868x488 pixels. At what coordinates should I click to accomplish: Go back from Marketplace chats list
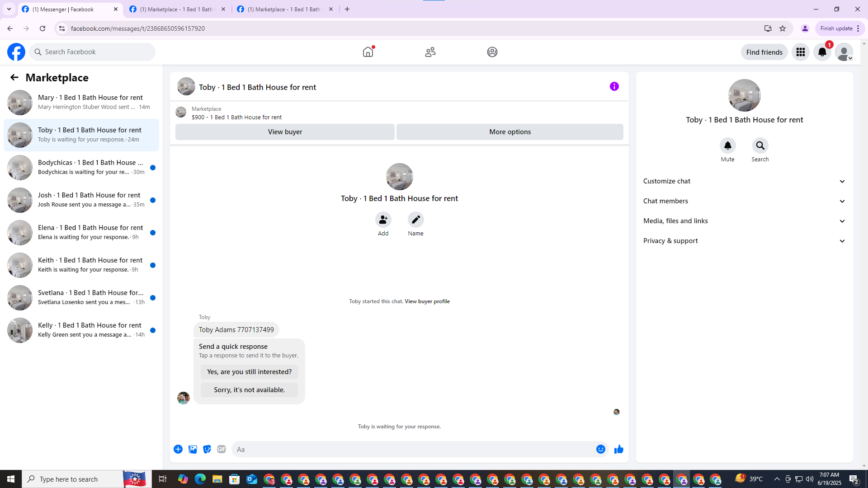(14, 77)
